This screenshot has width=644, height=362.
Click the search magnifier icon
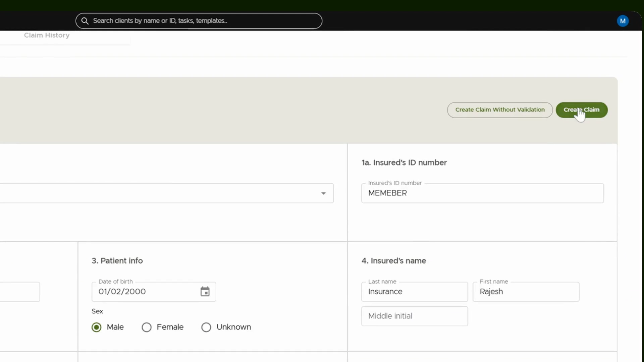tap(85, 21)
